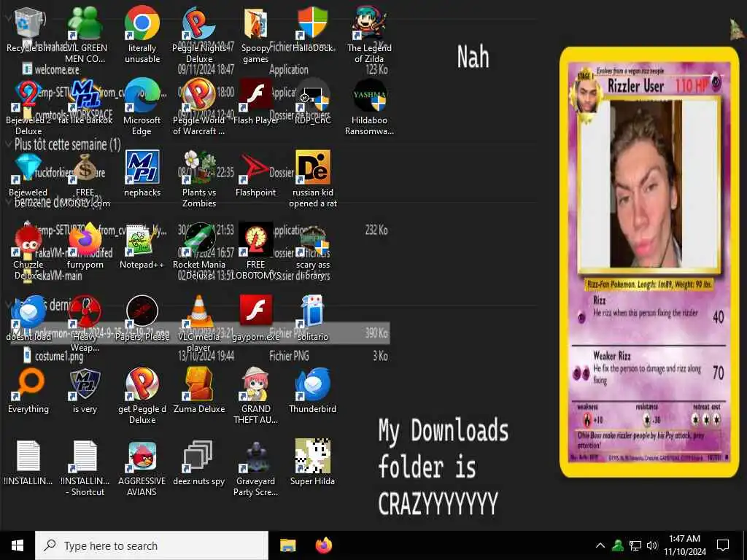
Task: Focus the 'Type here to search' box
Action: [152, 545]
